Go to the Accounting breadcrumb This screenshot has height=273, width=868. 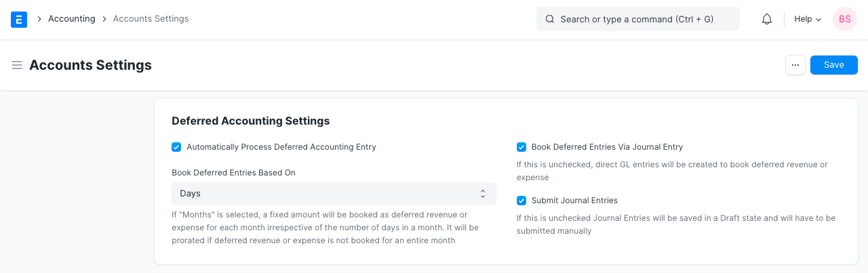tap(71, 19)
